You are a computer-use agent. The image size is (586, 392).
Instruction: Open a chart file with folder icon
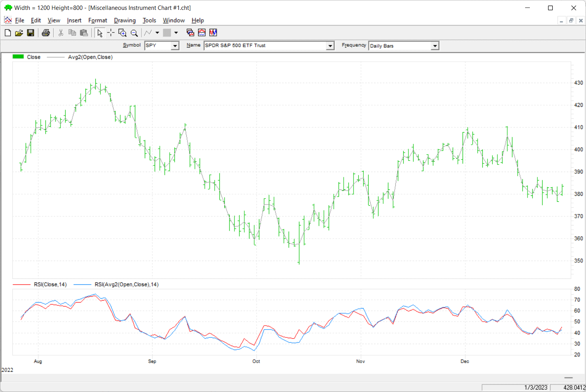(19, 33)
